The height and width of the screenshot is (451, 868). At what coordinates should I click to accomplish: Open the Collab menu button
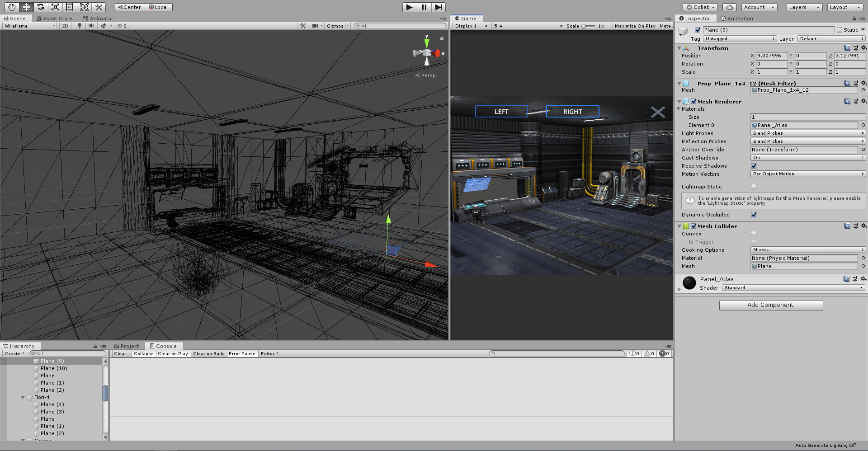tap(700, 7)
